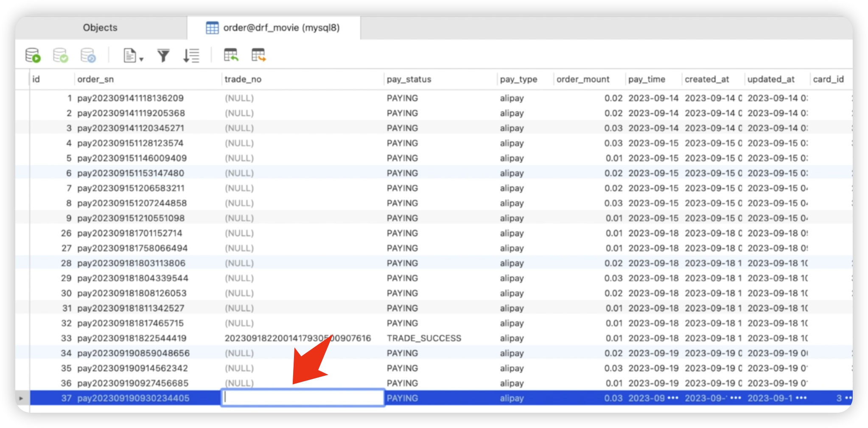Select order pay202309151207244858
Screen dimensions: 868x428
[x=132, y=203]
